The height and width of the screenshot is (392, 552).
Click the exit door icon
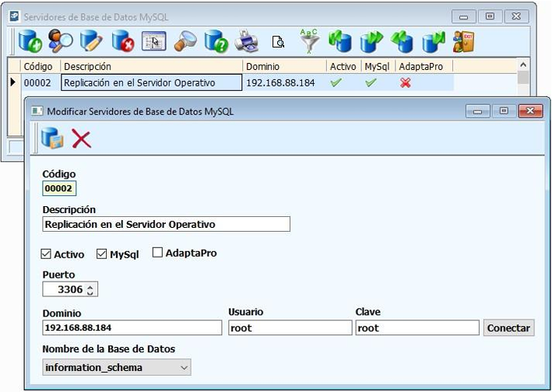coord(464,40)
